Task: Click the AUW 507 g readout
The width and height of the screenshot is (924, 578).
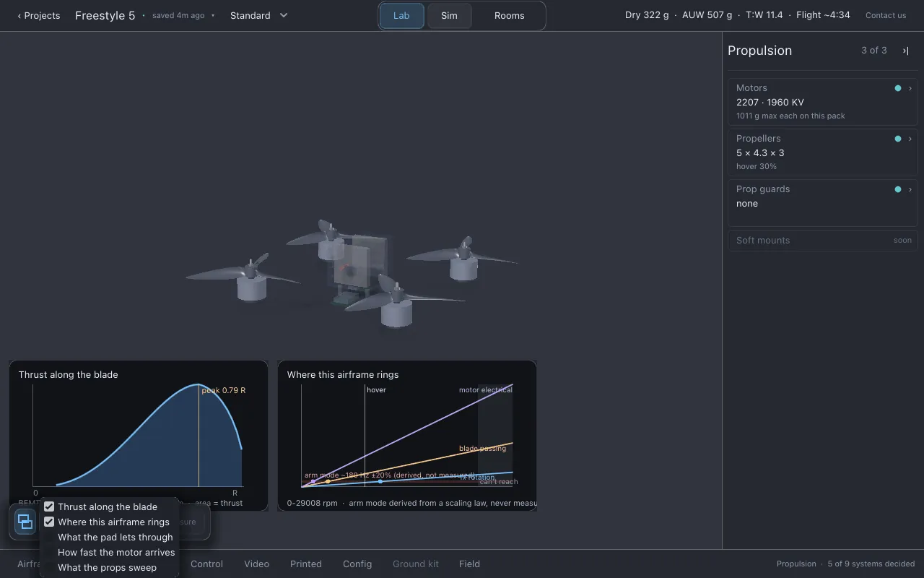Action: (707, 14)
